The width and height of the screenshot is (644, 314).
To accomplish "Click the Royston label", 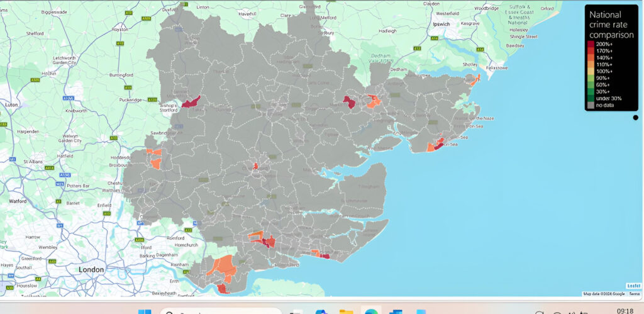I will (x=119, y=30).
